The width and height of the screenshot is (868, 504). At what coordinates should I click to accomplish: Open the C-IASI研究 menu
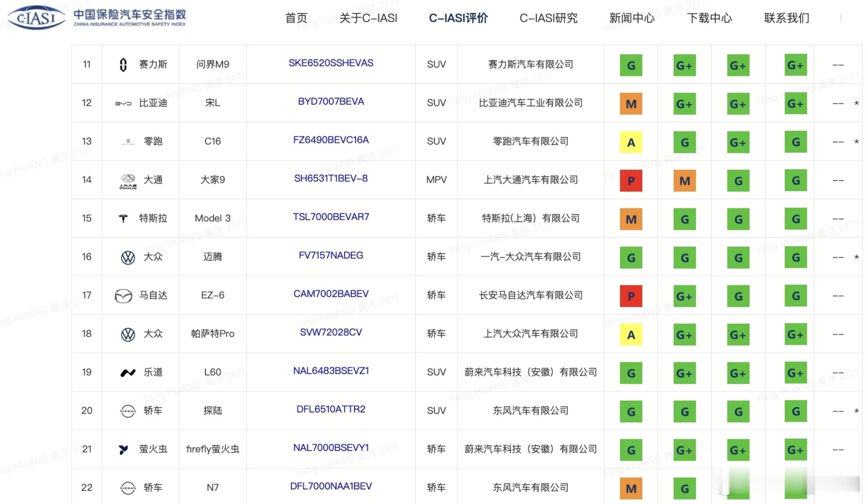click(548, 18)
